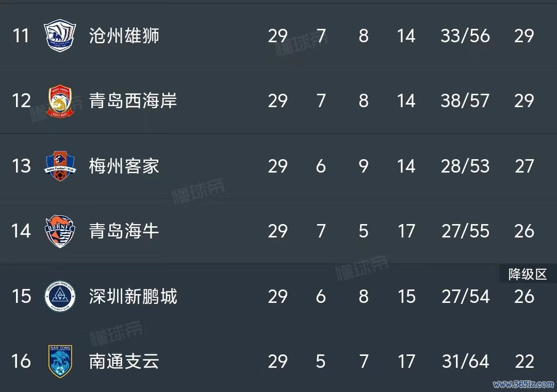557x392 pixels.
Task: Click the Shenzhen Peng City (深圳新鹏城) round emblem
Action: tap(60, 296)
